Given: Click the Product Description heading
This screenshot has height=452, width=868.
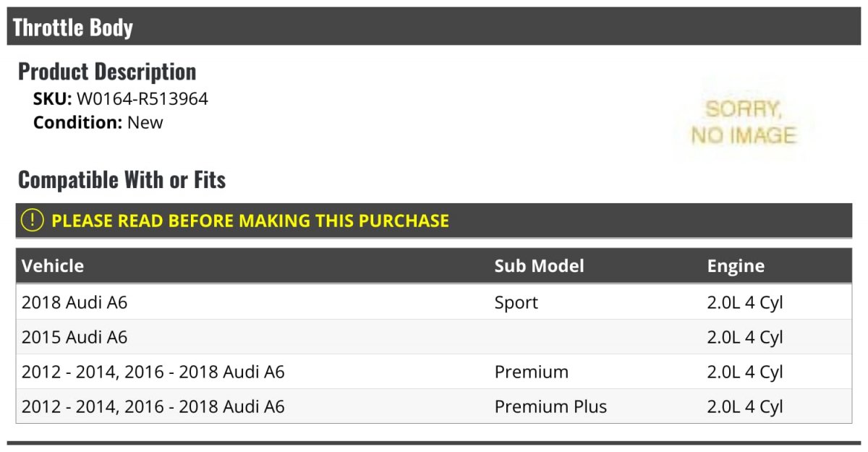Looking at the screenshot, I should 107,72.
